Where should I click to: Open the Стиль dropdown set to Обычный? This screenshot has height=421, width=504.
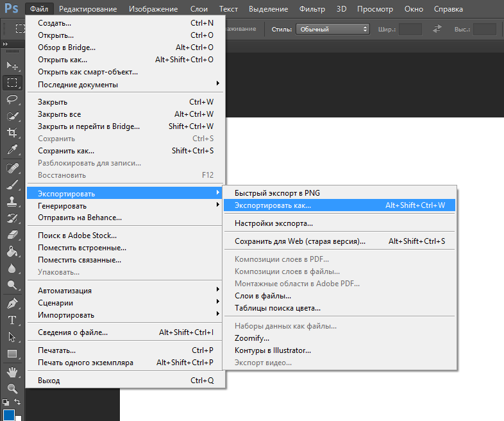[332, 29]
